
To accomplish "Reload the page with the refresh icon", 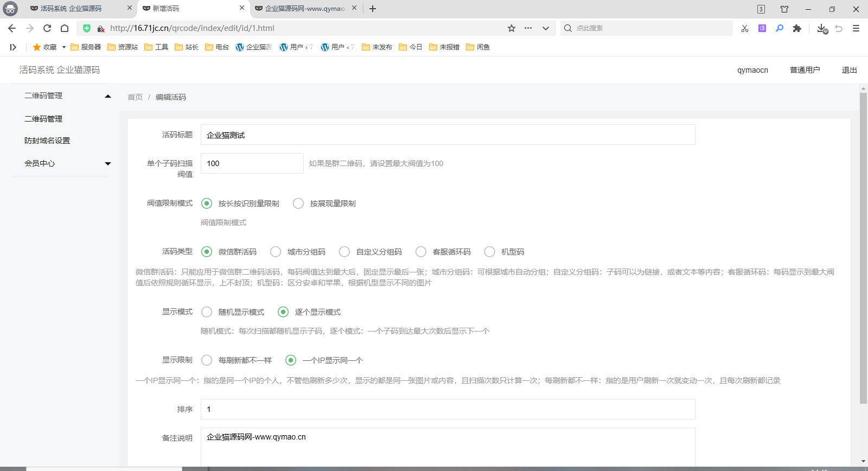I will pyautogui.click(x=47, y=28).
